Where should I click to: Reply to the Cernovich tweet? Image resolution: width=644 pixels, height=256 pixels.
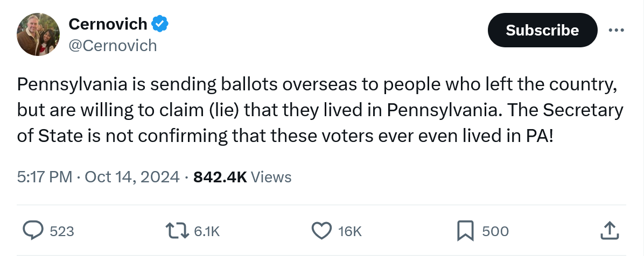[33, 231]
